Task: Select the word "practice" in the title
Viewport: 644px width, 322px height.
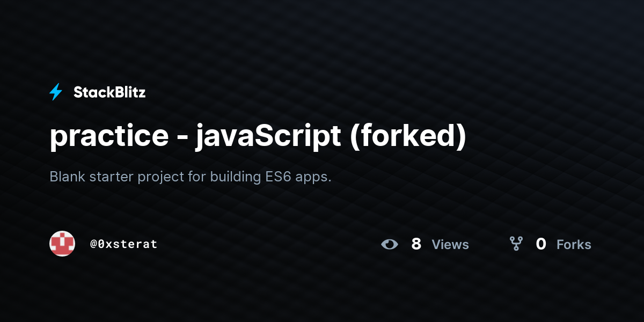Action: click(x=109, y=137)
